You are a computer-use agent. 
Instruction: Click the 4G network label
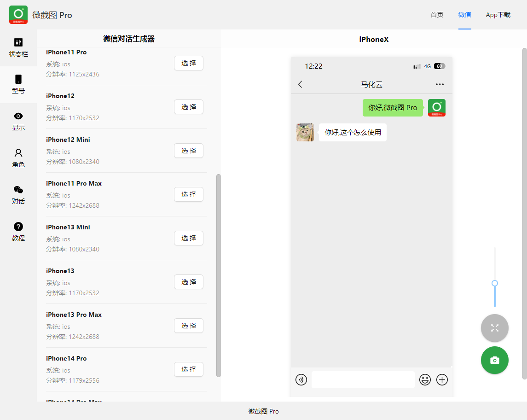(x=428, y=67)
